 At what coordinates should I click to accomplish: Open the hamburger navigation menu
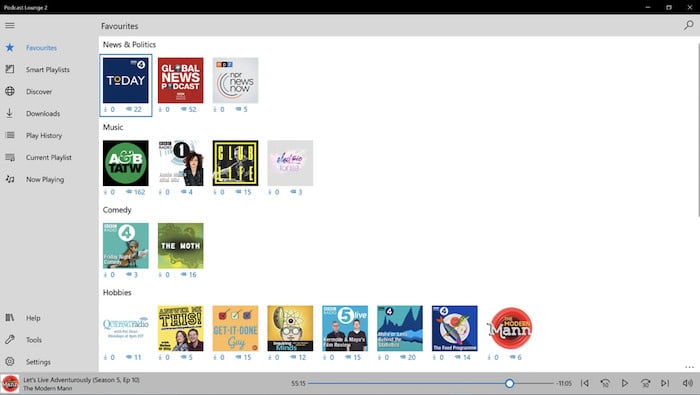[x=10, y=25]
